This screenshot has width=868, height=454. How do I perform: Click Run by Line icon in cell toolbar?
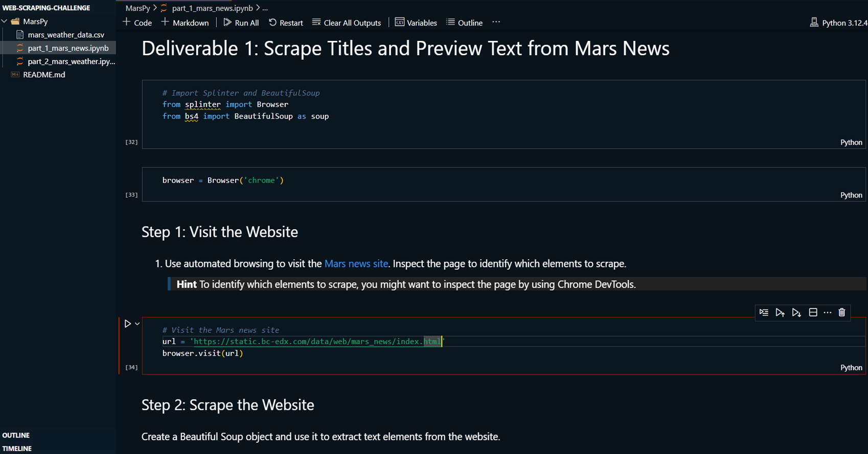(764, 312)
